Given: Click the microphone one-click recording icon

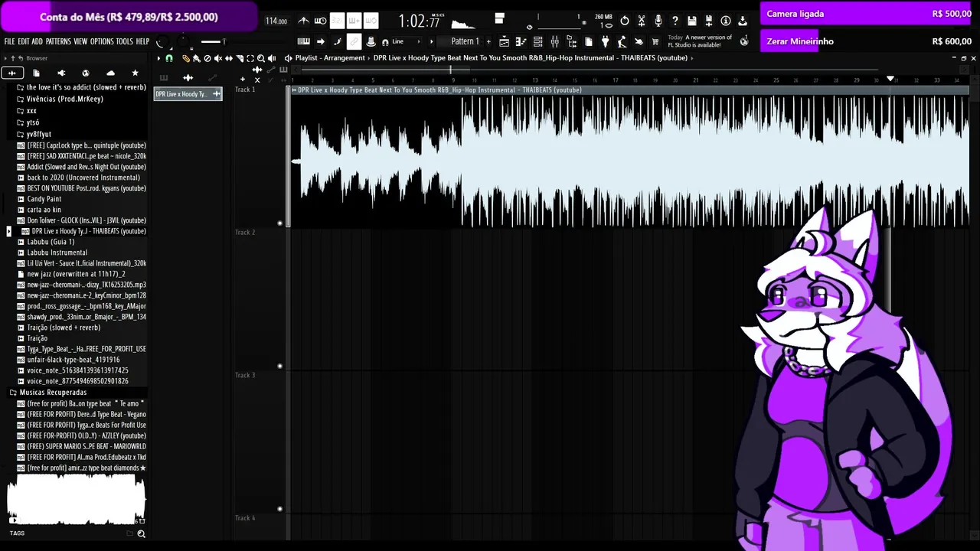Looking at the screenshot, I should pyautogui.click(x=658, y=21).
